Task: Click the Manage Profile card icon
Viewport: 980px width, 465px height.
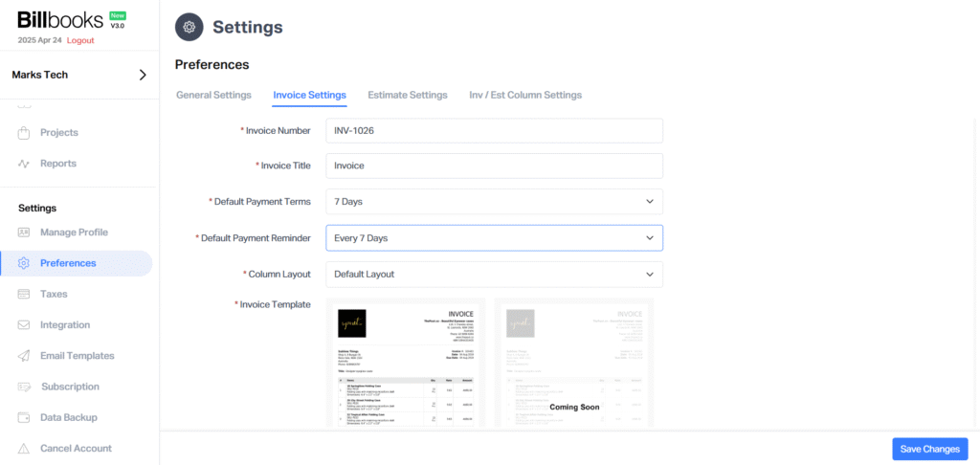Action: [x=24, y=232]
